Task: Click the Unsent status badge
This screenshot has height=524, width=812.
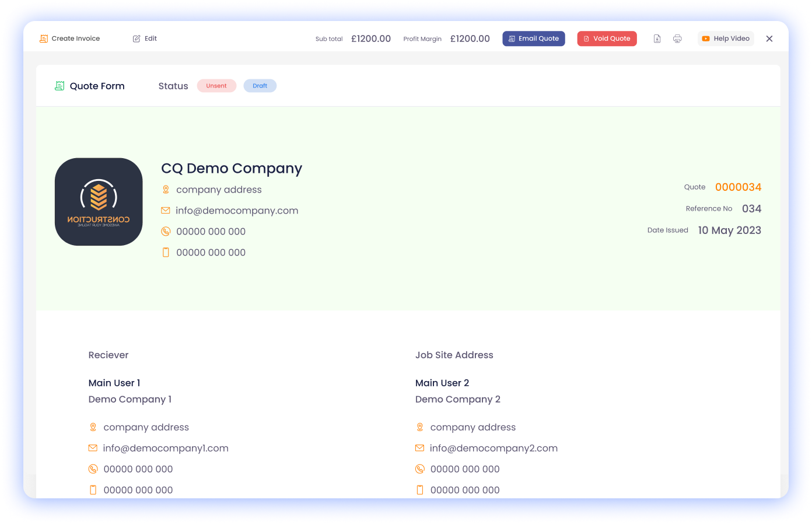Action: 216,86
